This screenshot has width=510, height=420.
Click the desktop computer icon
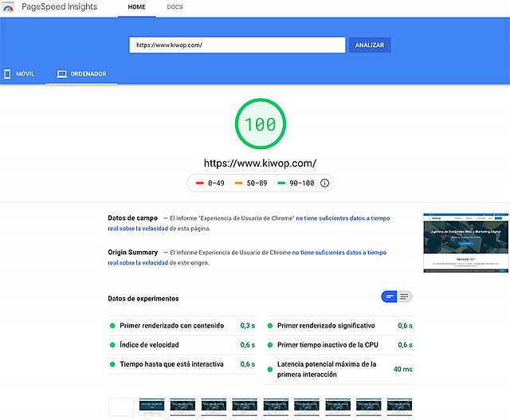61,74
